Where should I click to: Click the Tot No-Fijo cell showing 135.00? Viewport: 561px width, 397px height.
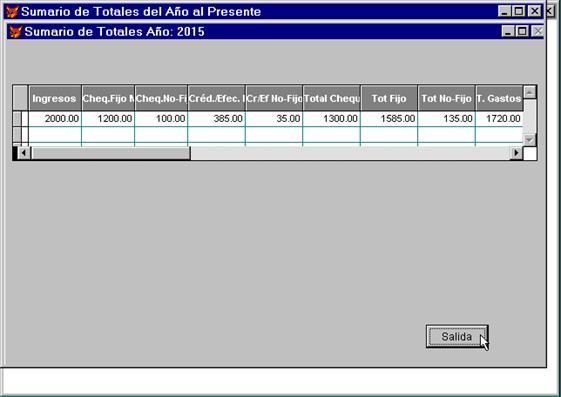tap(446, 119)
